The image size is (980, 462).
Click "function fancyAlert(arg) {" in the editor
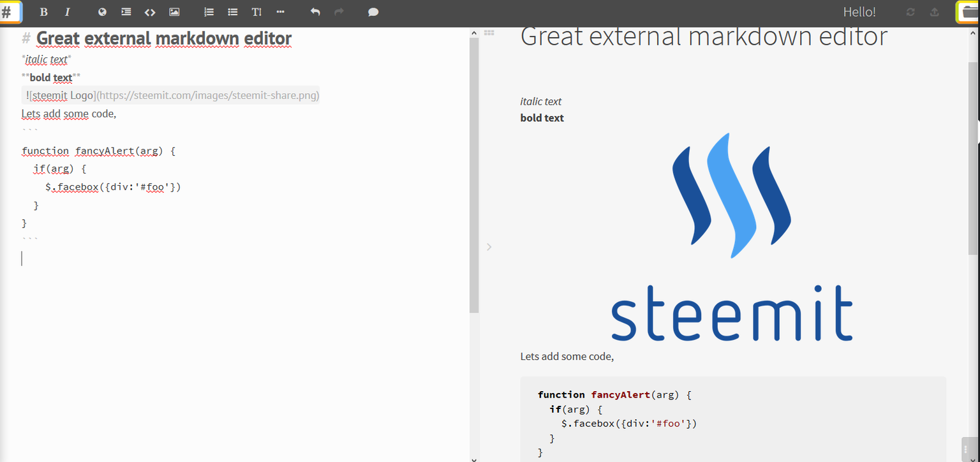98,151
